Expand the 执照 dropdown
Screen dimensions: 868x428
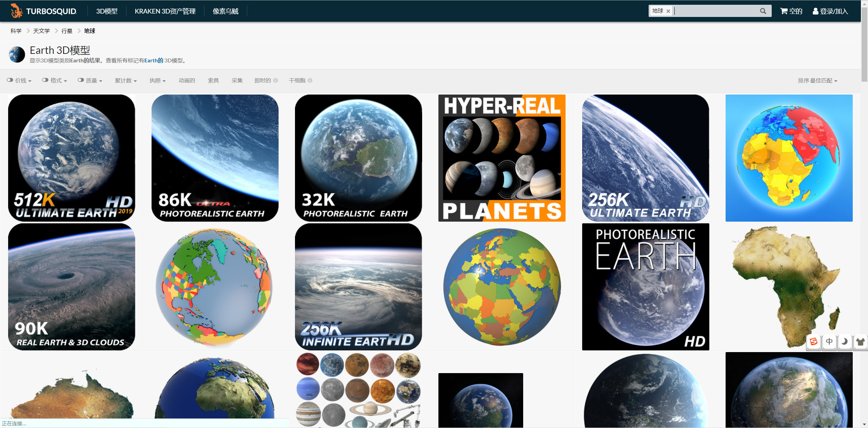(x=158, y=80)
